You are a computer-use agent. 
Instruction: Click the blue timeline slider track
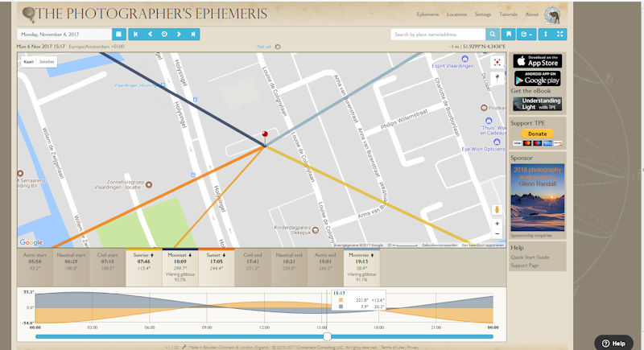pyautogui.click(x=264, y=336)
